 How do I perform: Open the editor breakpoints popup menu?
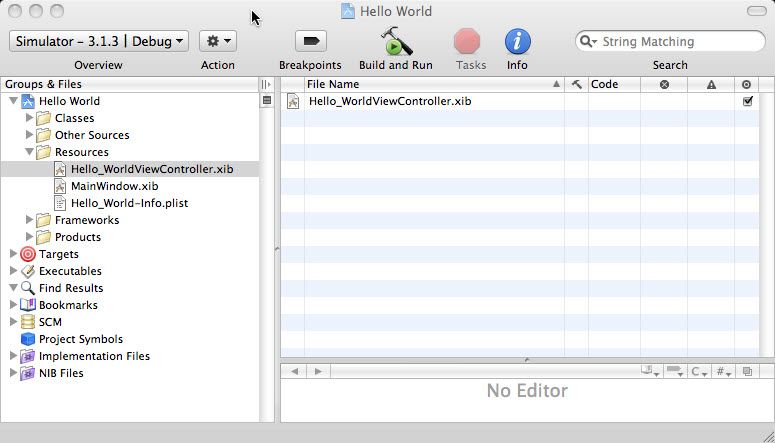(674, 371)
